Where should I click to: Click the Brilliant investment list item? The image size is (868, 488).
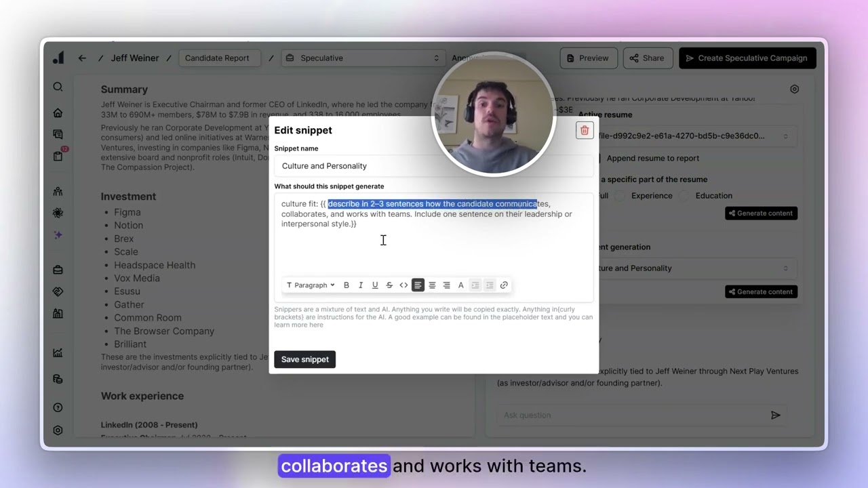[x=130, y=344]
